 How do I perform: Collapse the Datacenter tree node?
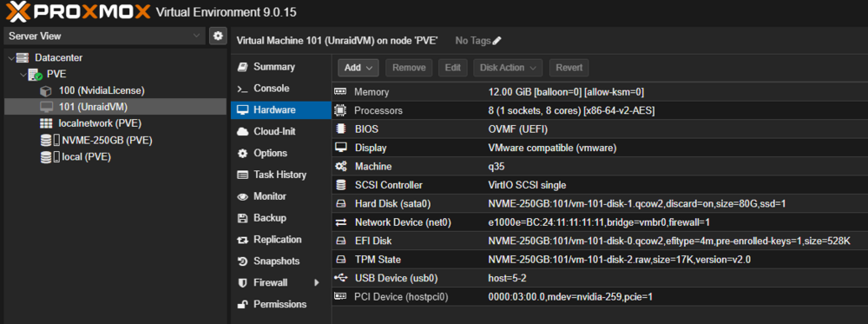coord(11,57)
